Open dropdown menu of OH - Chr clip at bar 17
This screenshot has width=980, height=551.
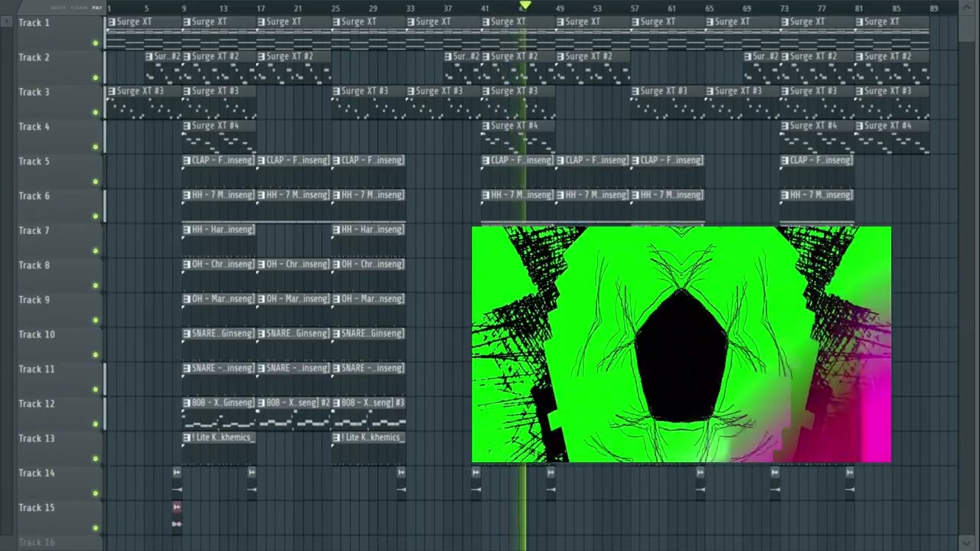pos(262,264)
